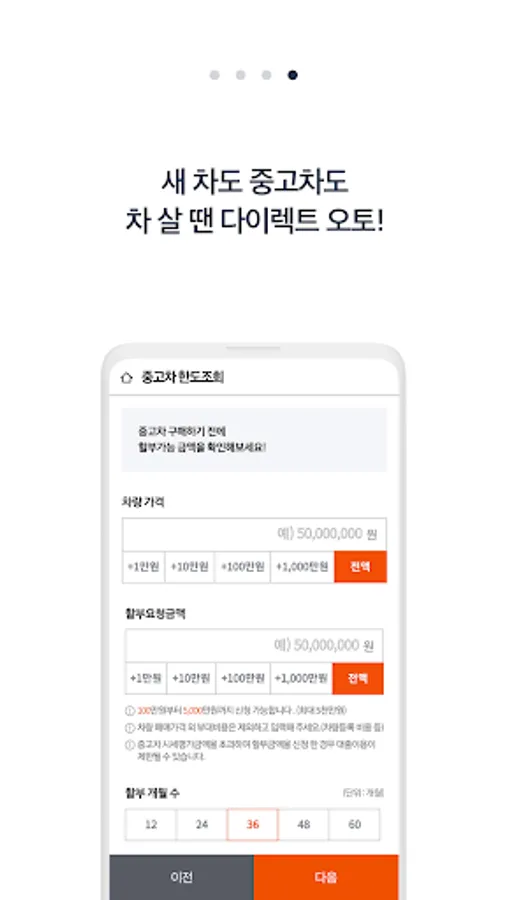The height and width of the screenshot is (900, 506).
Task: Tap 전액 button under 할부요청금액
Action: coord(357,678)
